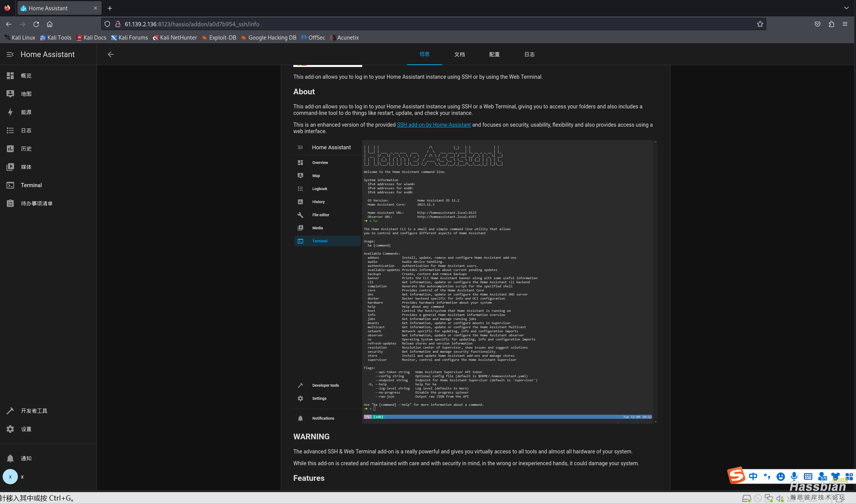Open the 能源 energy page
The image size is (856, 504).
pyautogui.click(x=48, y=112)
